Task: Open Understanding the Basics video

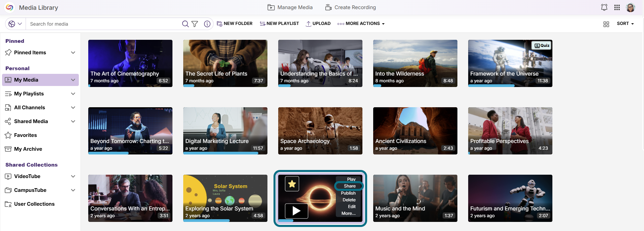Action: click(x=320, y=63)
